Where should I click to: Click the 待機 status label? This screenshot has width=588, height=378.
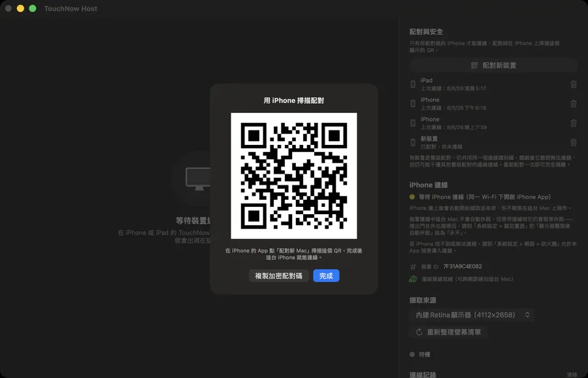425,354
